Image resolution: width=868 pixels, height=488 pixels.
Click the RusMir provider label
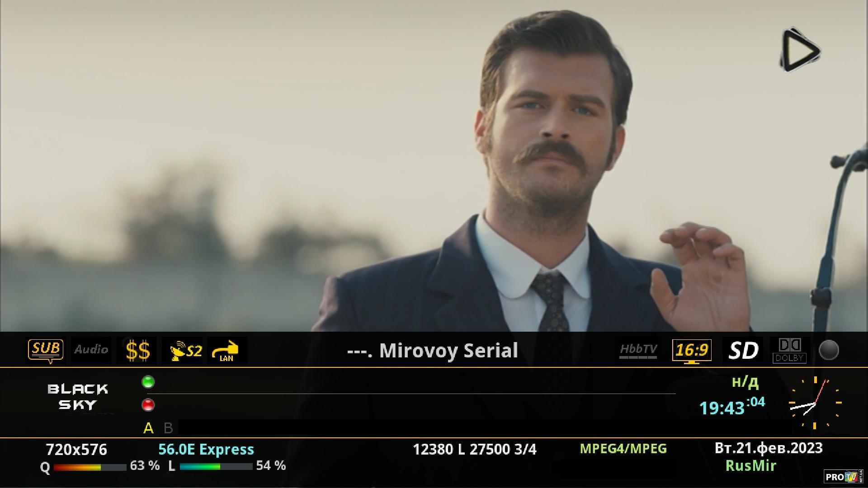pyautogui.click(x=751, y=465)
